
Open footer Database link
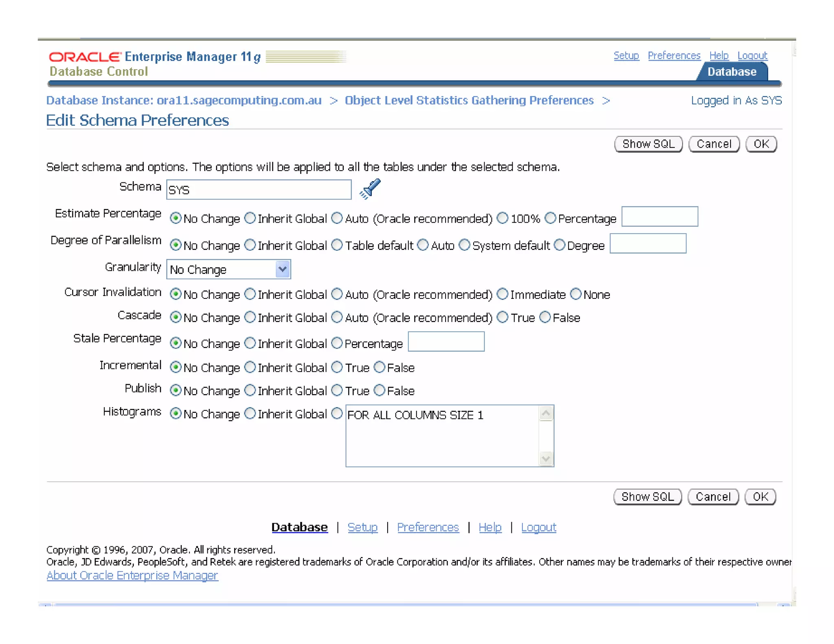pyautogui.click(x=299, y=527)
